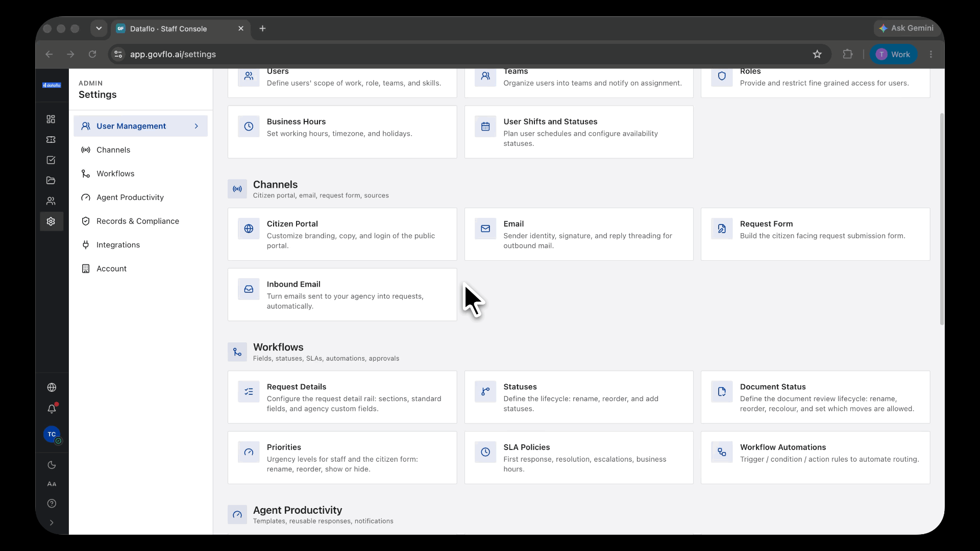Open the Teams settings card
Image resolution: width=980 pixels, height=551 pixels.
pyautogui.click(x=579, y=83)
